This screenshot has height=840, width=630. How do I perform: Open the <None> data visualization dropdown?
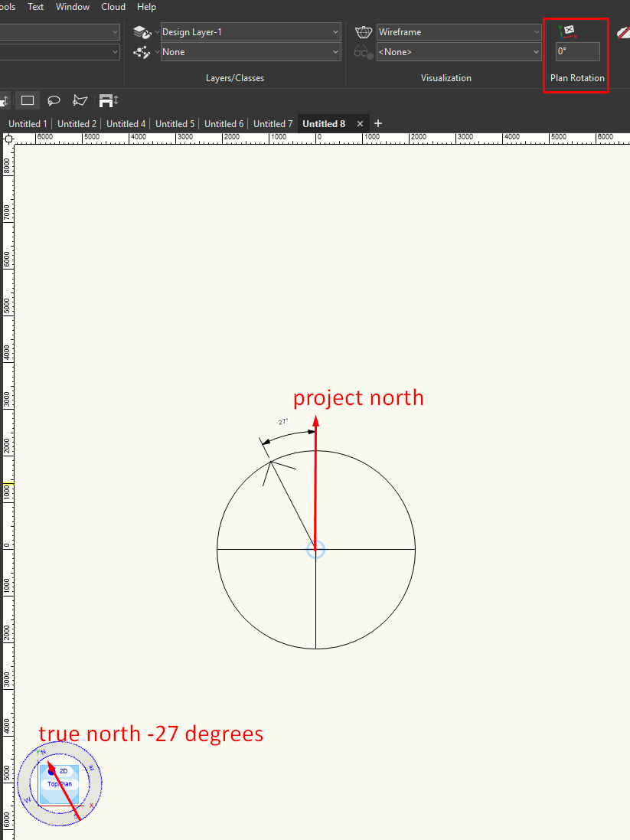[459, 52]
